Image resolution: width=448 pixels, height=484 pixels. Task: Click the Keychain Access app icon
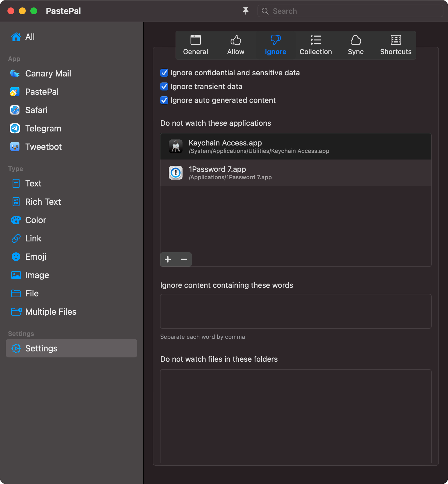click(x=176, y=146)
